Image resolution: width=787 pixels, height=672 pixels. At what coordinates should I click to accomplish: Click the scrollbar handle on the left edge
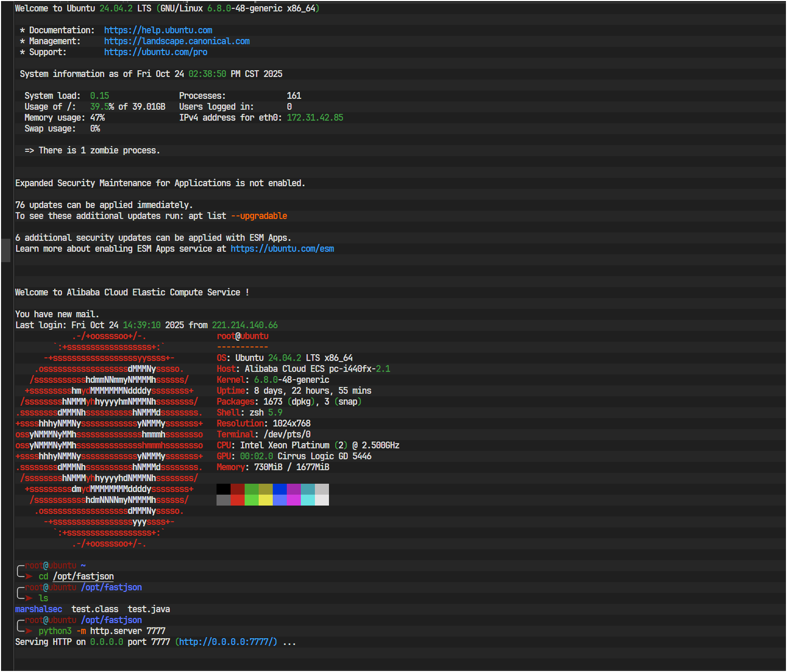click(6, 250)
